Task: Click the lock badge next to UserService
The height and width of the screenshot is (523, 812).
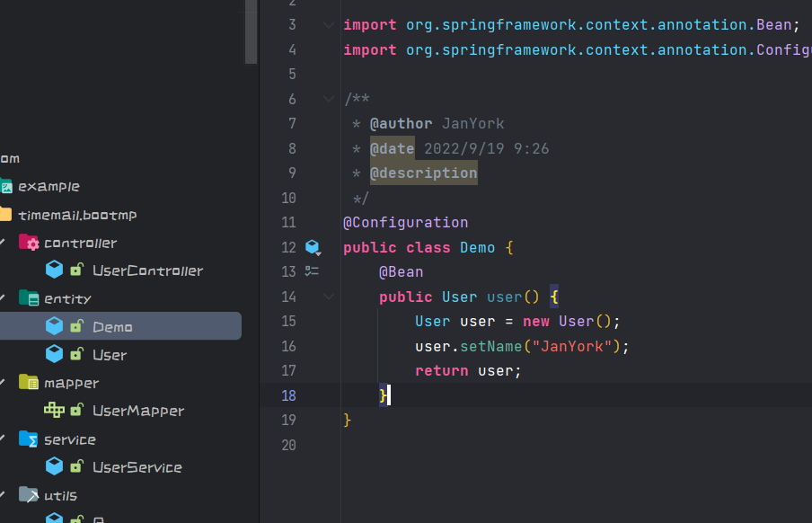Action: click(x=76, y=466)
